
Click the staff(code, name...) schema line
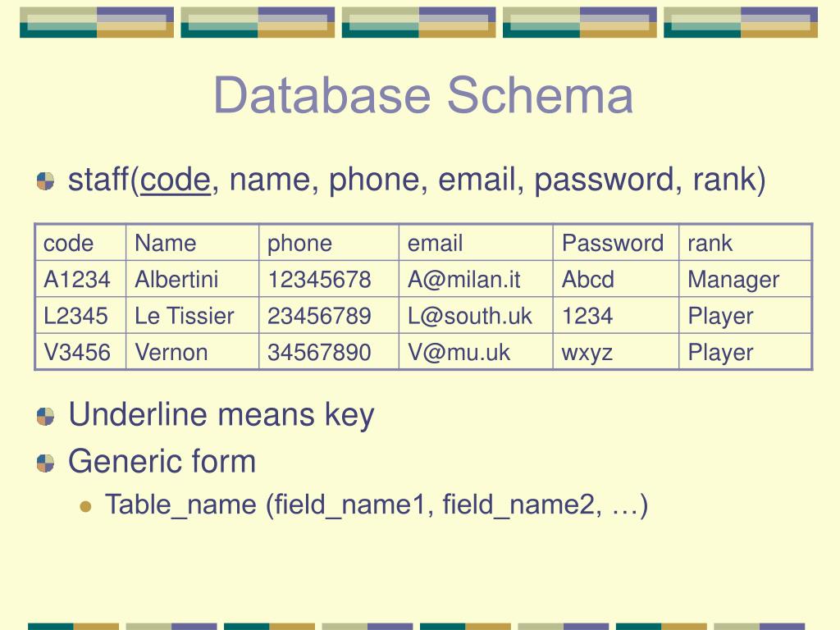(417, 180)
